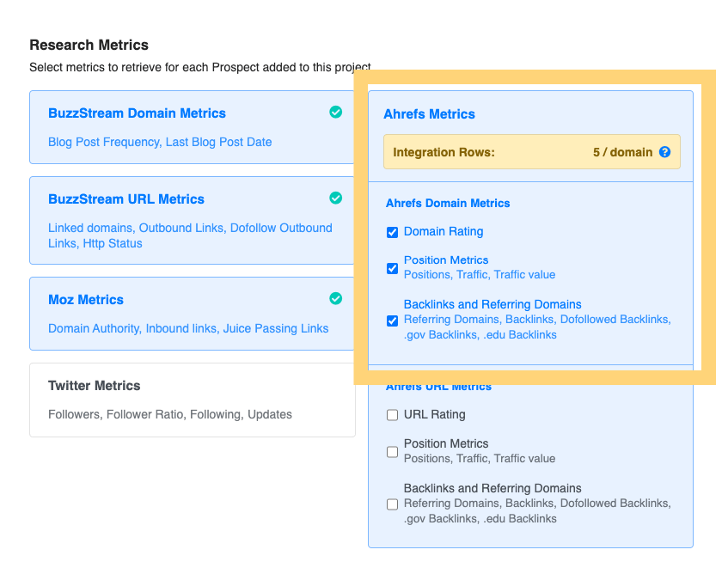Uncheck the Domain Rating checkbox
Viewport: 728px width, 568px height.
coord(392,232)
